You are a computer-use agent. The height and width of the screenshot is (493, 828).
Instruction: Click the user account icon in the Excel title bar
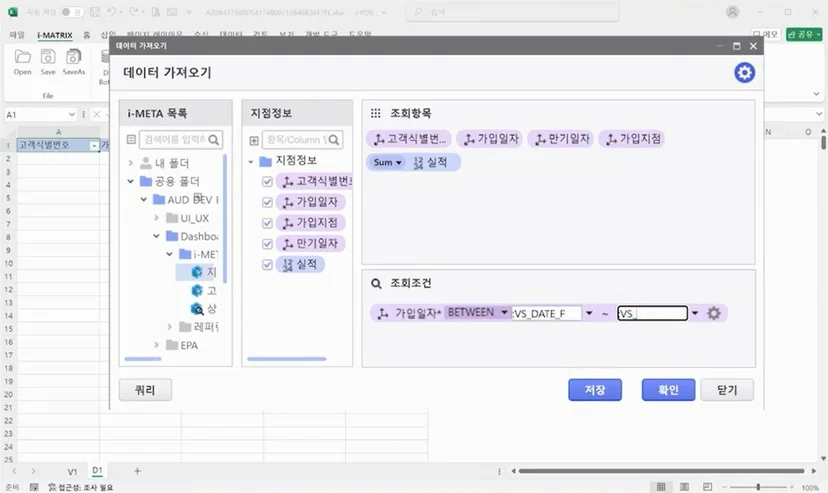coord(732,12)
